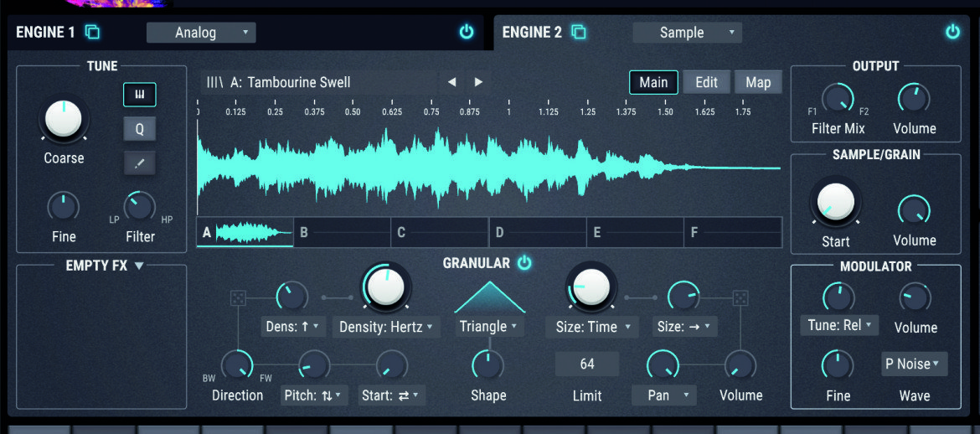
Task: Select sample slot A
Action: point(245,233)
